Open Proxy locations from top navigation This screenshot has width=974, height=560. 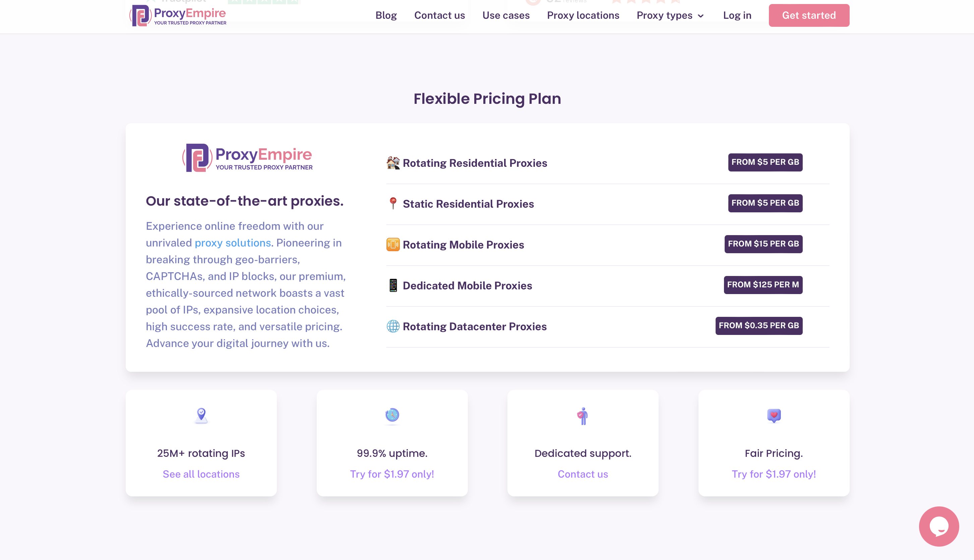(583, 15)
